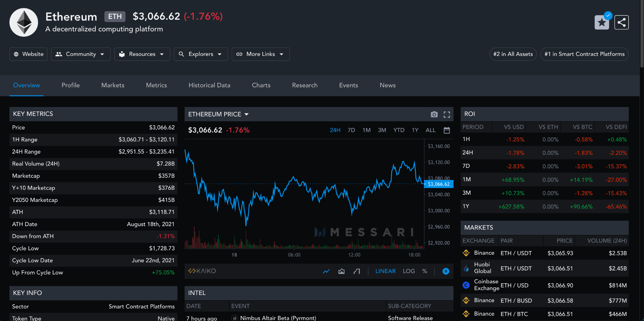
Task: Click the share icon button
Action: [621, 22]
